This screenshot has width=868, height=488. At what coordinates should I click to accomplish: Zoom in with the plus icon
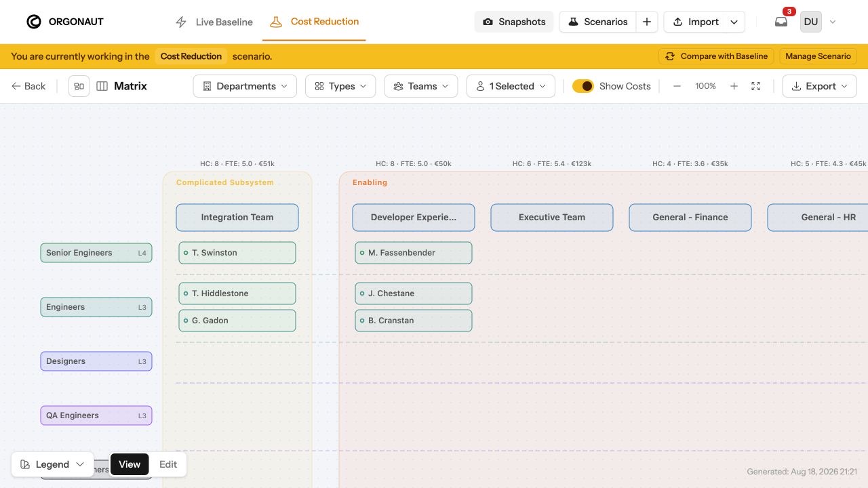pyautogui.click(x=734, y=86)
